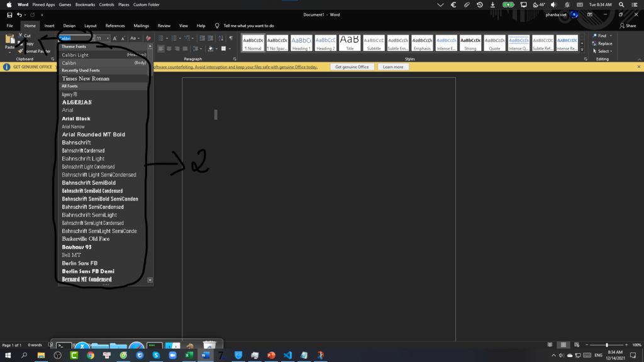Click the Find magnifier in the Editing group
This screenshot has height=362, width=644.
[x=595, y=36]
